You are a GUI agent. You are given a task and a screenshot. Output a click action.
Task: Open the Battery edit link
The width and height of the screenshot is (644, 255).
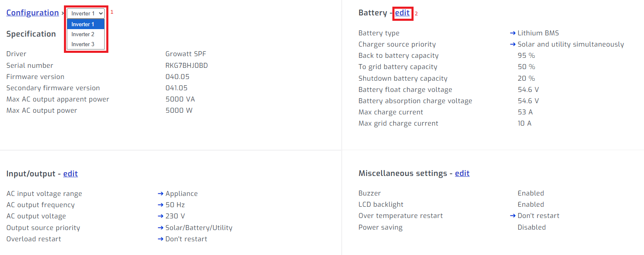402,13
